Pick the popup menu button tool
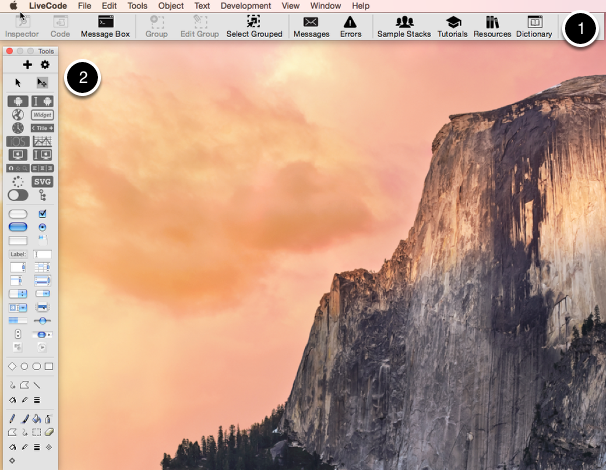The width and height of the screenshot is (606, 470). pyautogui.click(x=43, y=307)
